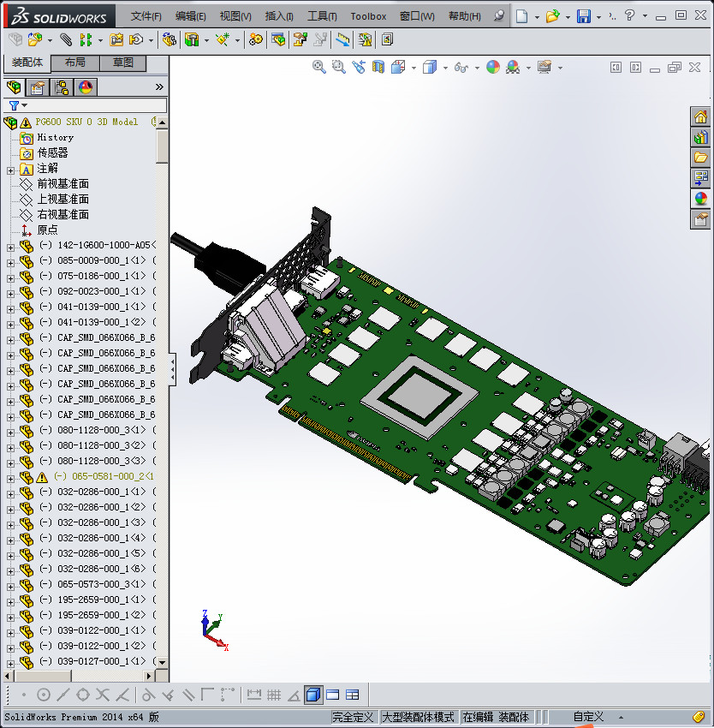The width and height of the screenshot is (714, 728).
Task: Open the Apply Scene dropdown arrow
Action: (x=528, y=68)
